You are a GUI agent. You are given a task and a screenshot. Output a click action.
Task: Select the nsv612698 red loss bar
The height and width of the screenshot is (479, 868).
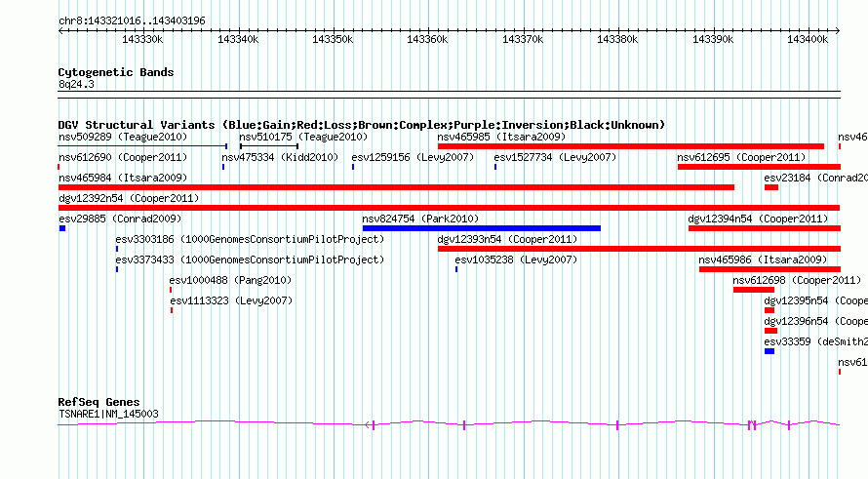point(754,290)
